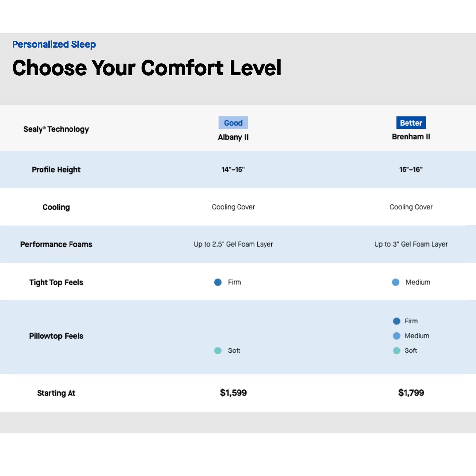Choose the Soft dot in Brenham II Pillowtop Feels
The width and height of the screenshot is (476, 476).
point(397,351)
